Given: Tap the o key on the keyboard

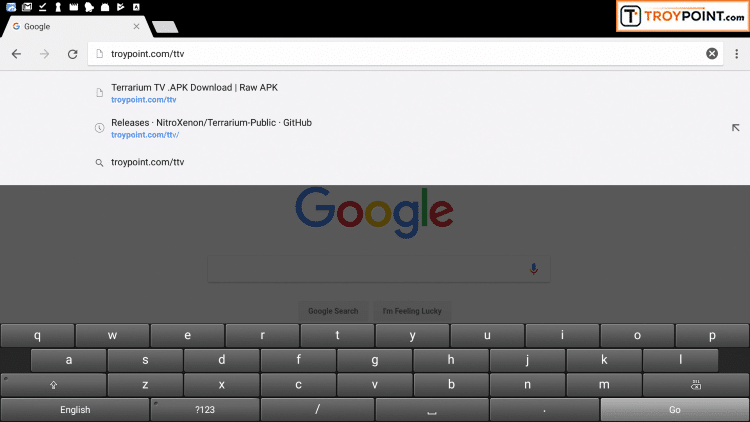Looking at the screenshot, I should [x=637, y=335].
